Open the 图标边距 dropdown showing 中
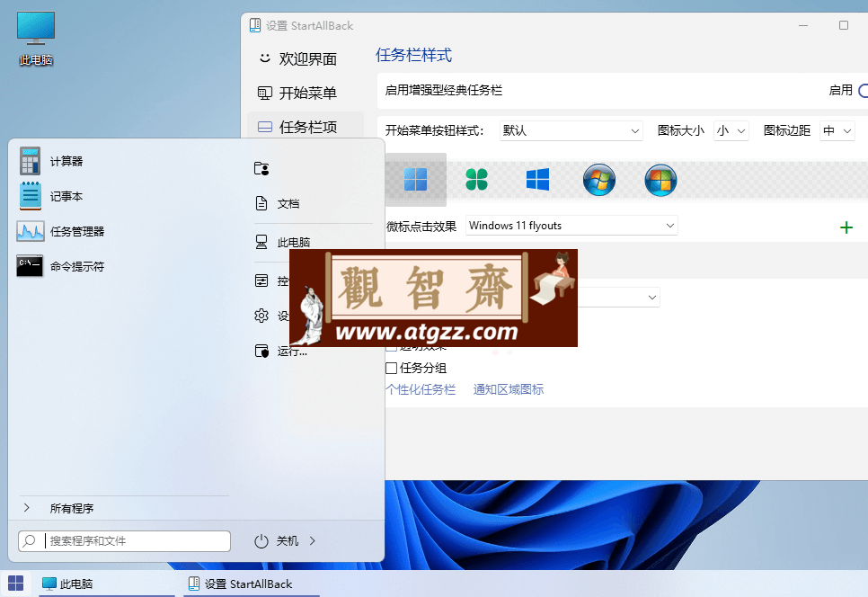The image size is (868, 597). pos(837,130)
